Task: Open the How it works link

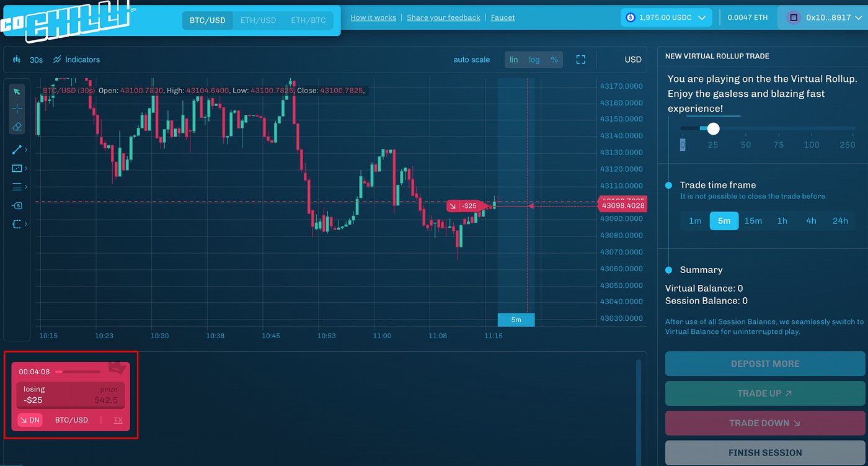Action: (373, 17)
